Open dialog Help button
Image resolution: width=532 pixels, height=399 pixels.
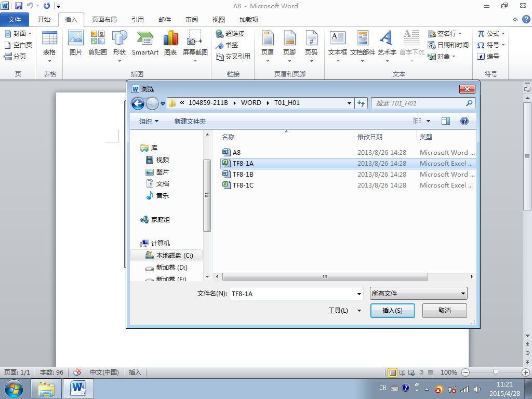(464, 121)
